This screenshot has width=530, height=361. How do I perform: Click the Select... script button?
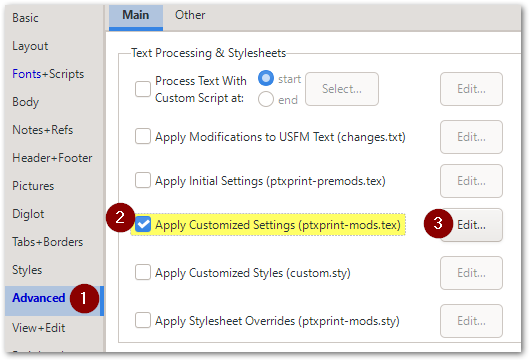[x=342, y=89]
